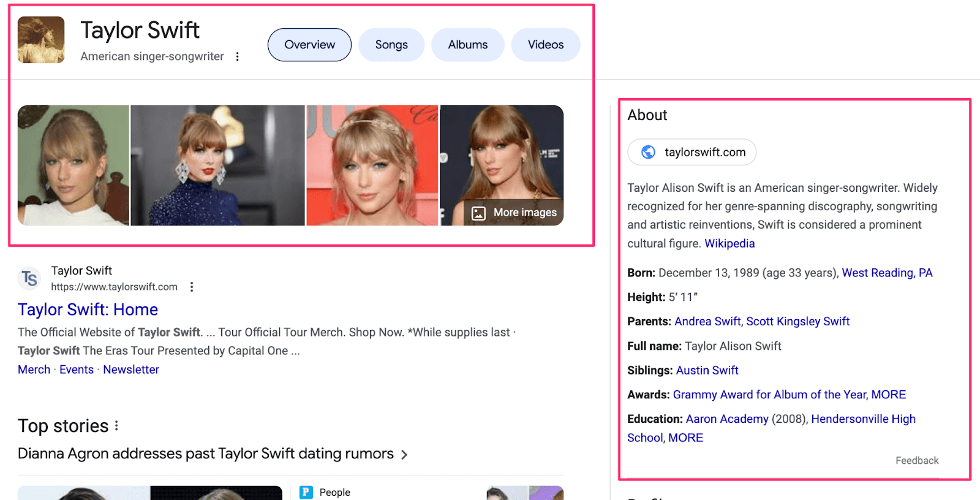Click the People publisher logo icon
This screenshot has width=980, height=500.
tap(306, 492)
